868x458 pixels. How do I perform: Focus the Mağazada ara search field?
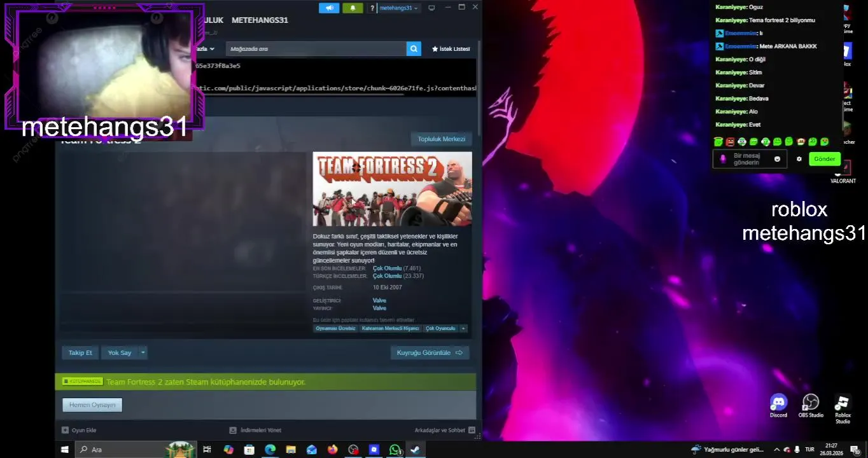click(x=316, y=48)
